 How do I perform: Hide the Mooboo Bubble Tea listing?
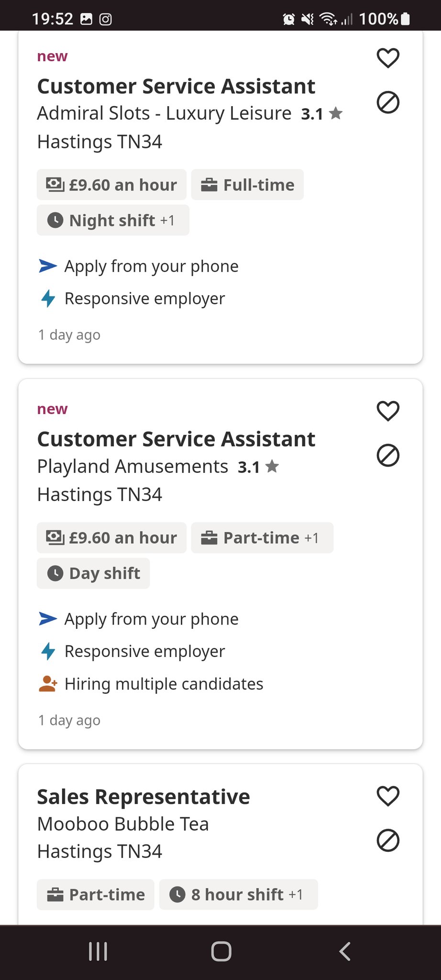click(x=388, y=840)
